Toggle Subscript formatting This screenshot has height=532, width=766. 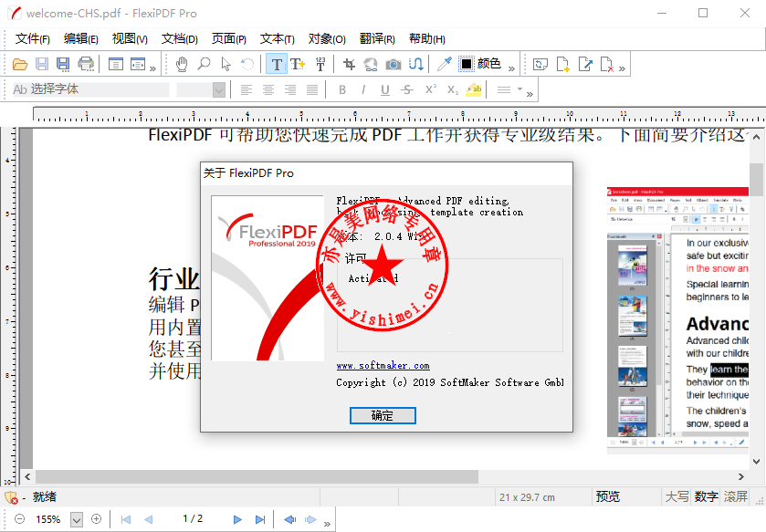[453, 89]
